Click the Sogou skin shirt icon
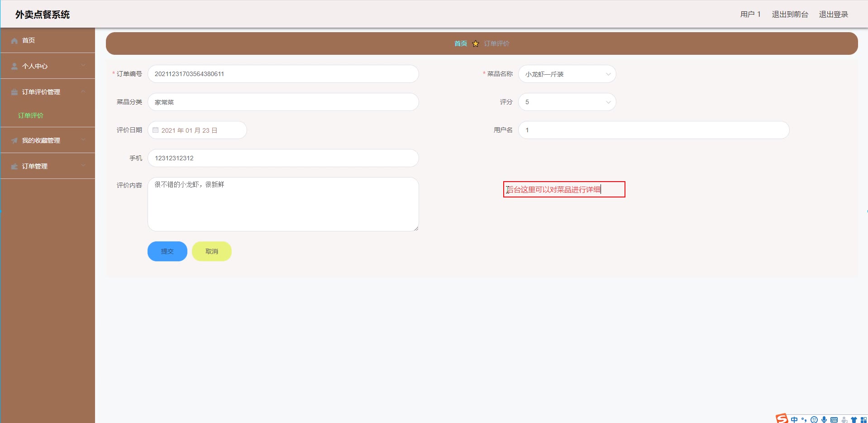 (x=854, y=420)
